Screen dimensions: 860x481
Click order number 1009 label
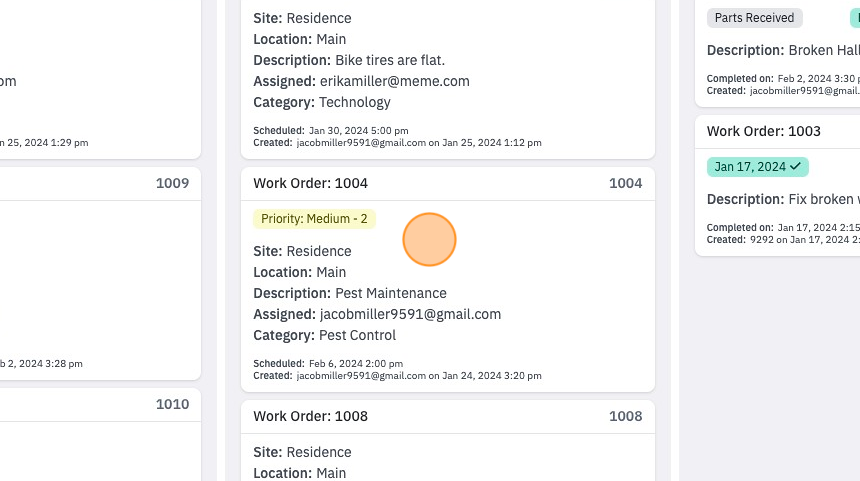(x=172, y=183)
